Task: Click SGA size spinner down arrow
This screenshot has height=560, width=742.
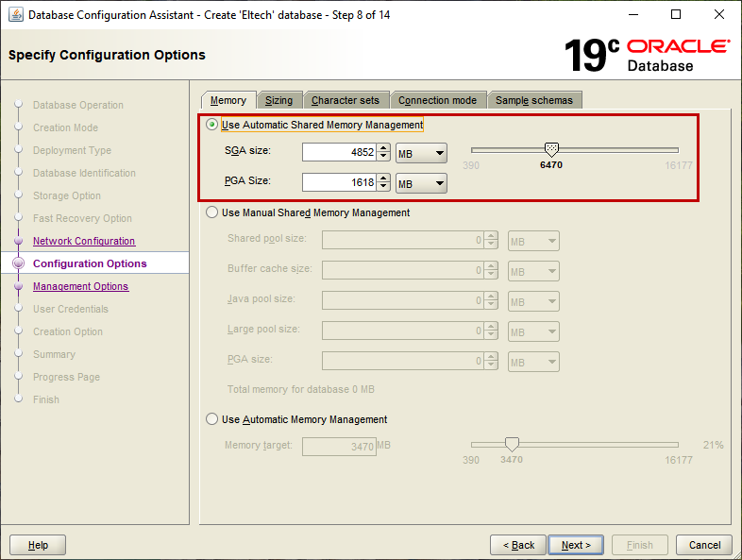Action: tap(383, 157)
